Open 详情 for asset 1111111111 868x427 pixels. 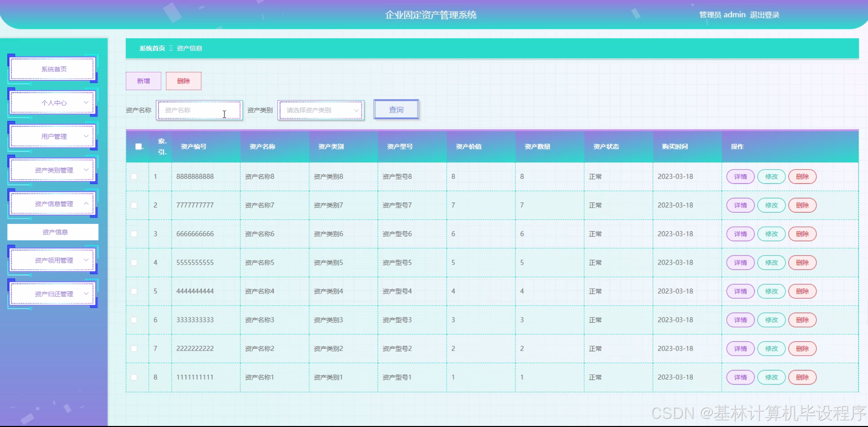click(740, 377)
